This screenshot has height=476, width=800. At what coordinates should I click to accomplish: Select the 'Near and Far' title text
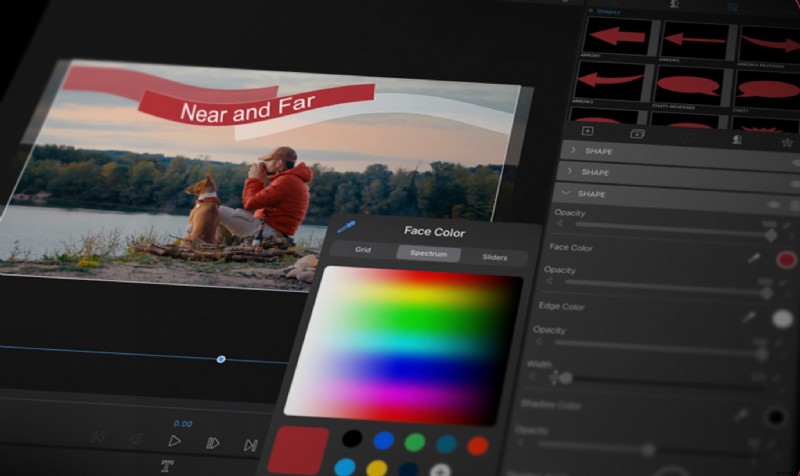click(247, 108)
